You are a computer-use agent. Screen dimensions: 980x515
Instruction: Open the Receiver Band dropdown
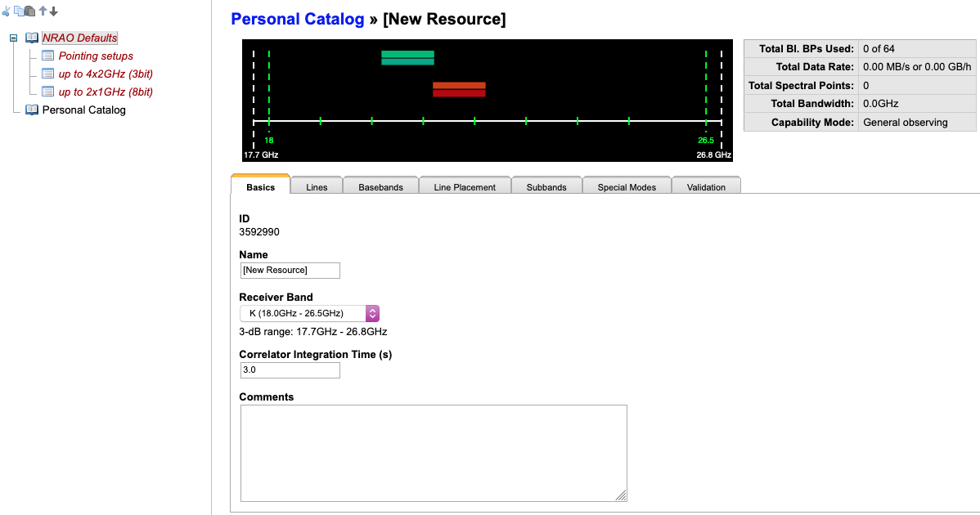372,313
